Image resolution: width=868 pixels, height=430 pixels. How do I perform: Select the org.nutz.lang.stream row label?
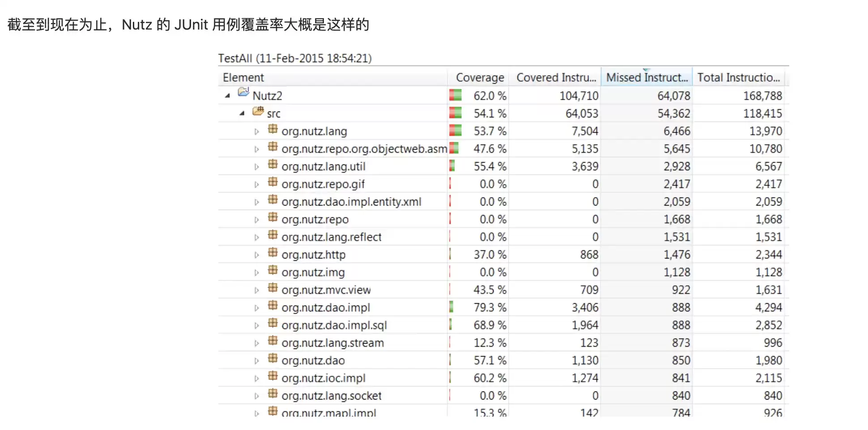point(332,343)
